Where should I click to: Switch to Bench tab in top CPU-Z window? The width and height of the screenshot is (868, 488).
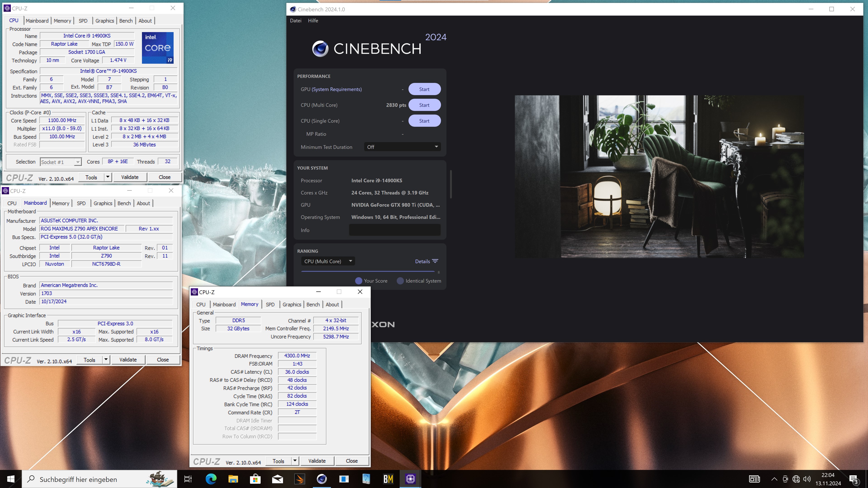point(126,21)
